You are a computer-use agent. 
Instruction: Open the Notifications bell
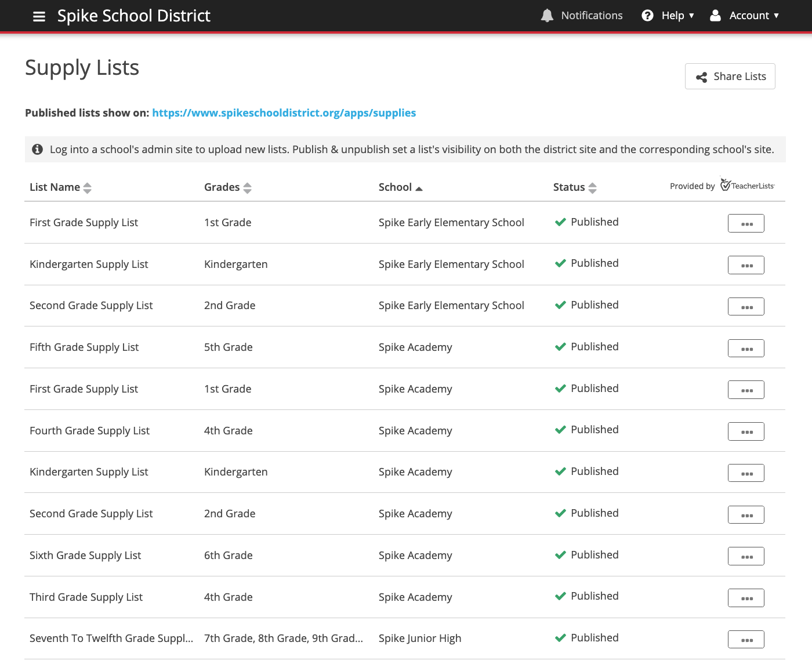[x=547, y=15]
